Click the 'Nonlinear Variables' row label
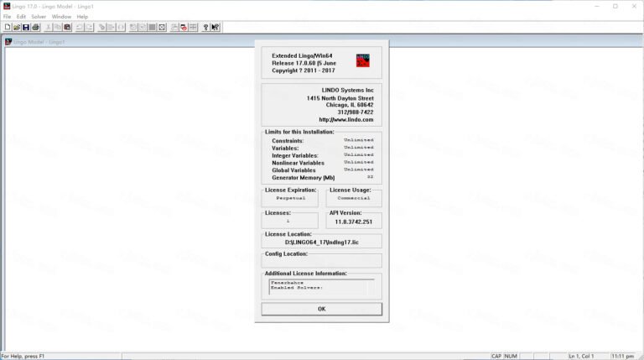Screen dimensions: 644x360 point(298,163)
